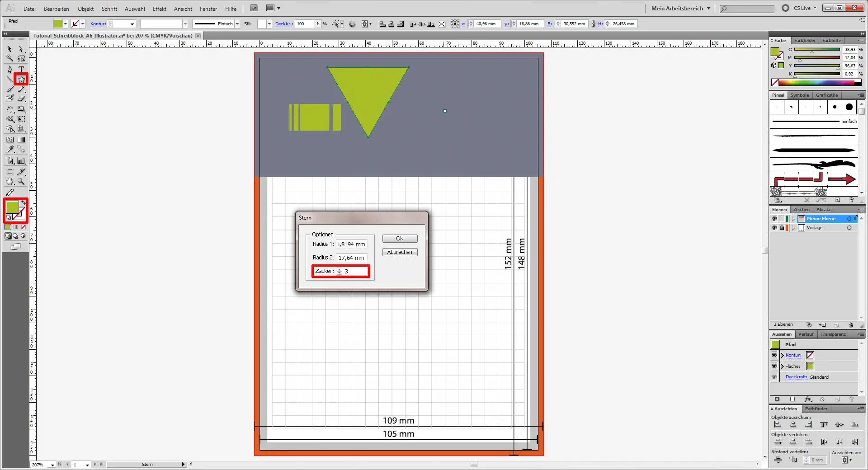Viewport: 868px width, 470px height.
Task: Open the Pathfinder panel tab
Action: pos(816,409)
